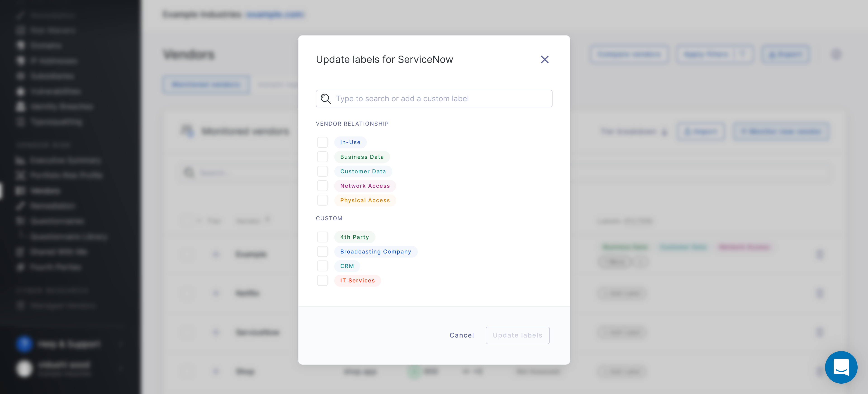Image resolution: width=868 pixels, height=394 pixels.
Task: Check the Customer Data checkbox
Action: [x=323, y=171]
